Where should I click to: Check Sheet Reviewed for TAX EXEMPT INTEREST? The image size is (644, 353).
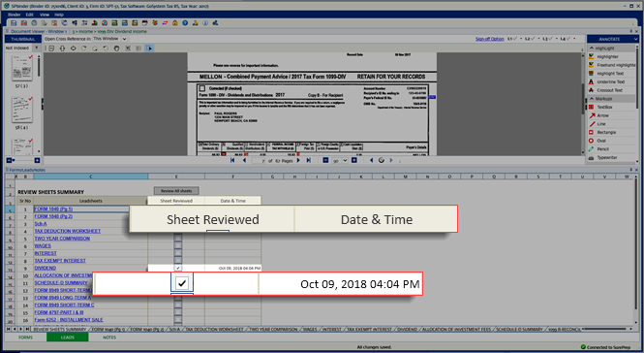tap(178, 261)
